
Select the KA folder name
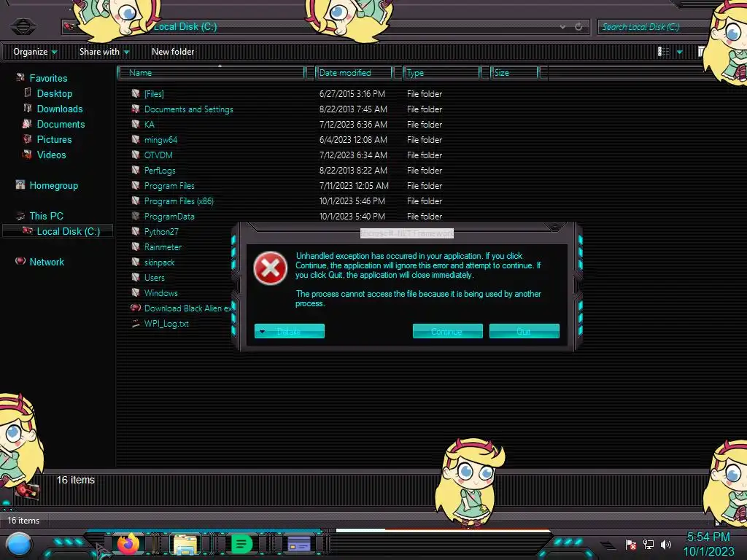pos(149,125)
